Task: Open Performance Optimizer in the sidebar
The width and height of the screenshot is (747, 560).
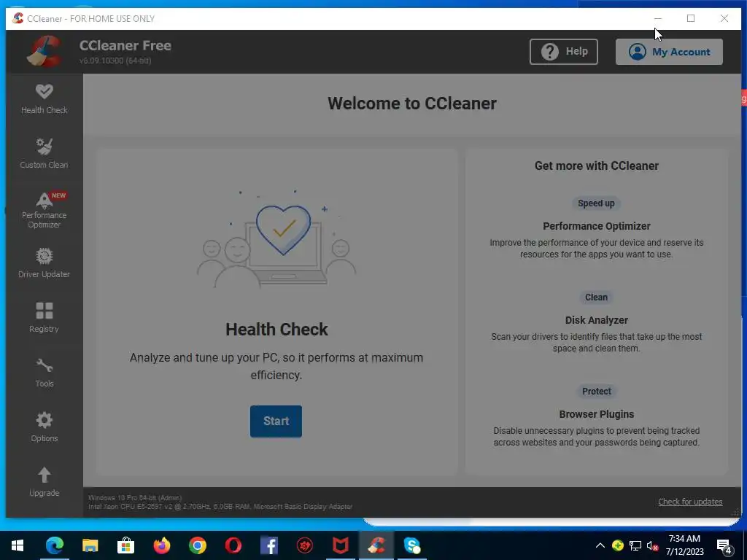Action: (x=44, y=209)
